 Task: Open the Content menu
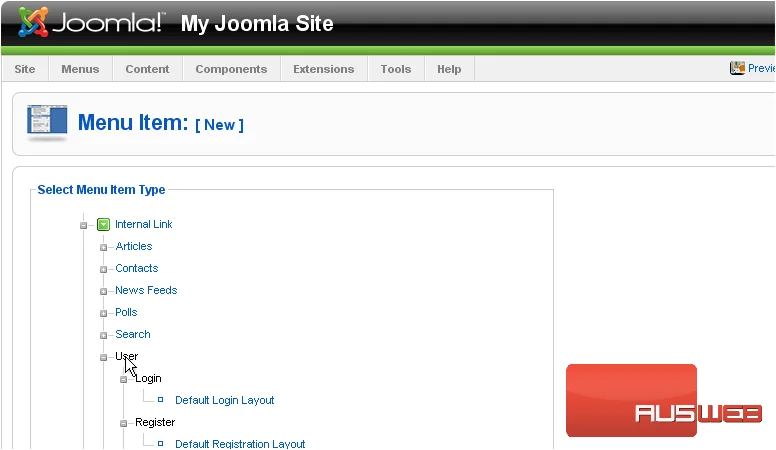147,69
